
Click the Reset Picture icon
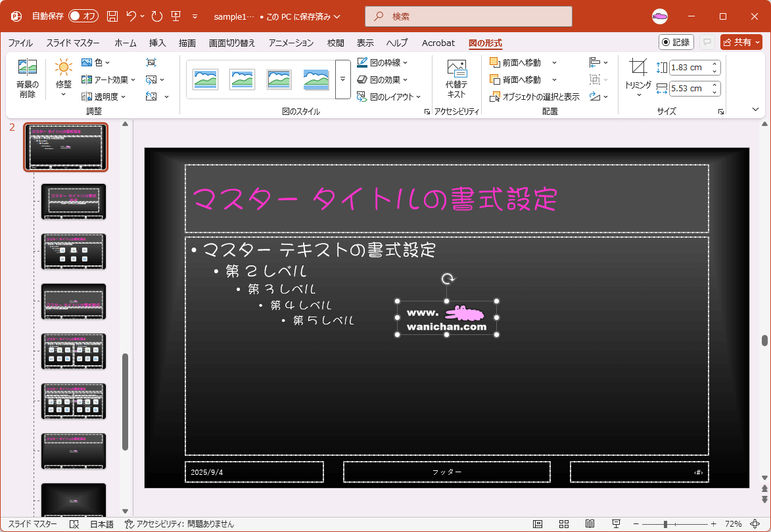click(151, 97)
